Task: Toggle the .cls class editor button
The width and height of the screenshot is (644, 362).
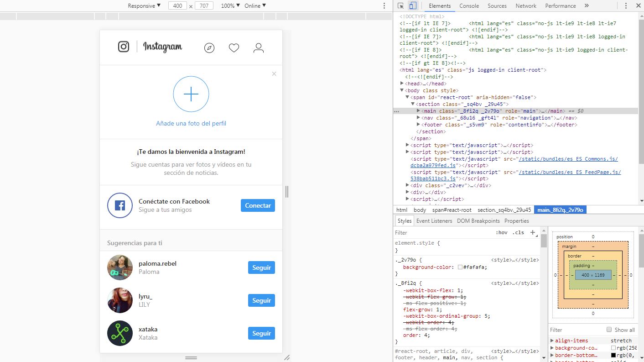Action: pos(518,233)
